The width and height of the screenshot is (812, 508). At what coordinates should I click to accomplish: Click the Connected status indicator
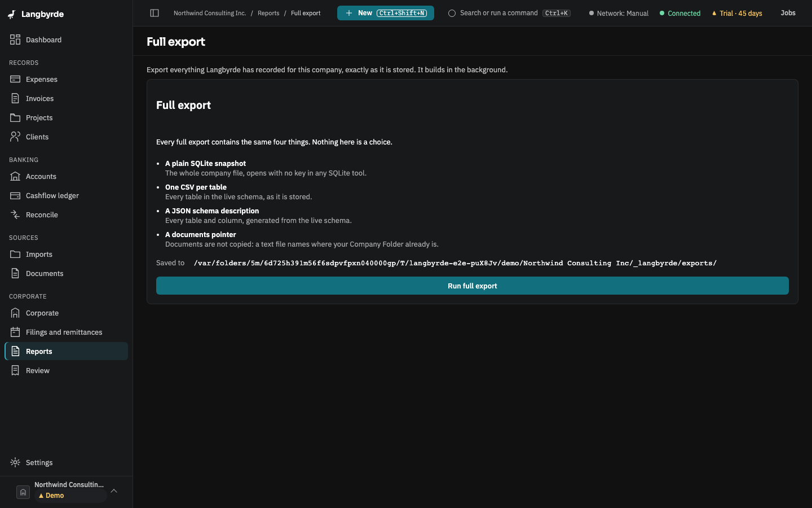[680, 13]
